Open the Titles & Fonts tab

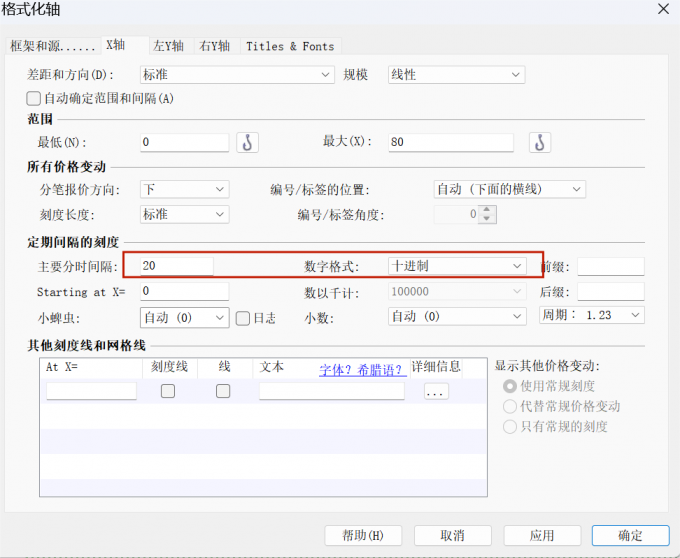click(x=290, y=46)
